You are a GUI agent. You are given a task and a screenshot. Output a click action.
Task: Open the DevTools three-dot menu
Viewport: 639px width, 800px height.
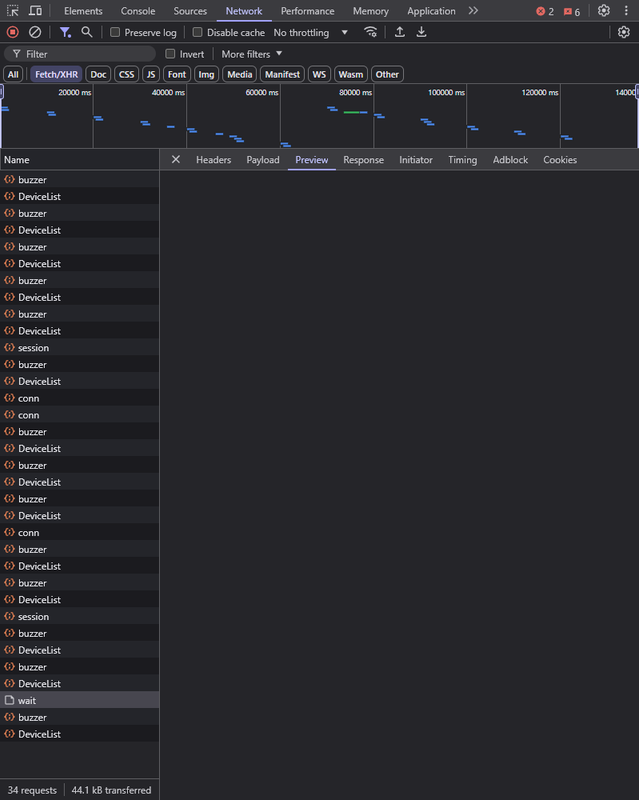pyautogui.click(x=626, y=11)
